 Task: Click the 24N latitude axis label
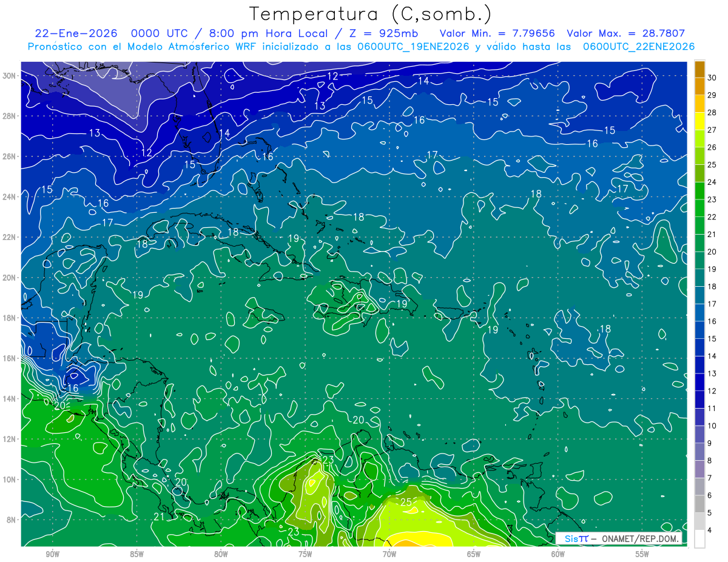[10, 197]
